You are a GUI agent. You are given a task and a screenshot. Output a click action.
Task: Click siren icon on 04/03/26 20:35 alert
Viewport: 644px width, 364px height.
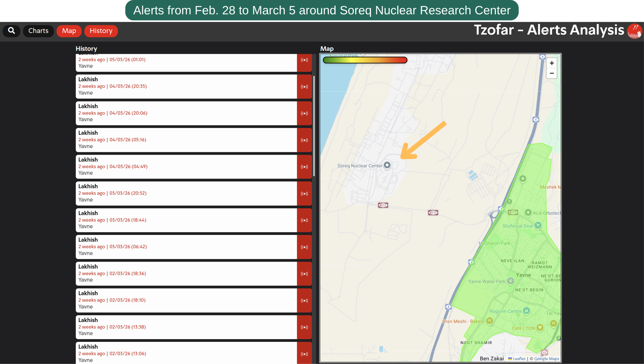pos(304,86)
